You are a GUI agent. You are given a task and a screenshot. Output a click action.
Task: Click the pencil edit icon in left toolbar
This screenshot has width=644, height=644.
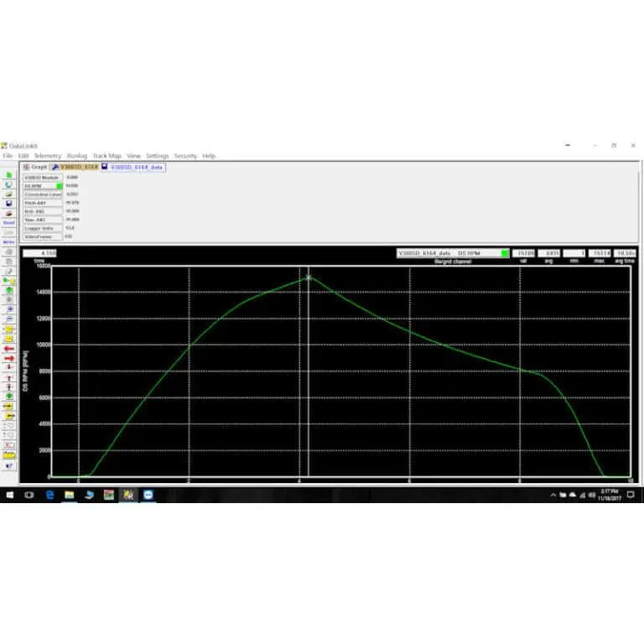[9, 271]
